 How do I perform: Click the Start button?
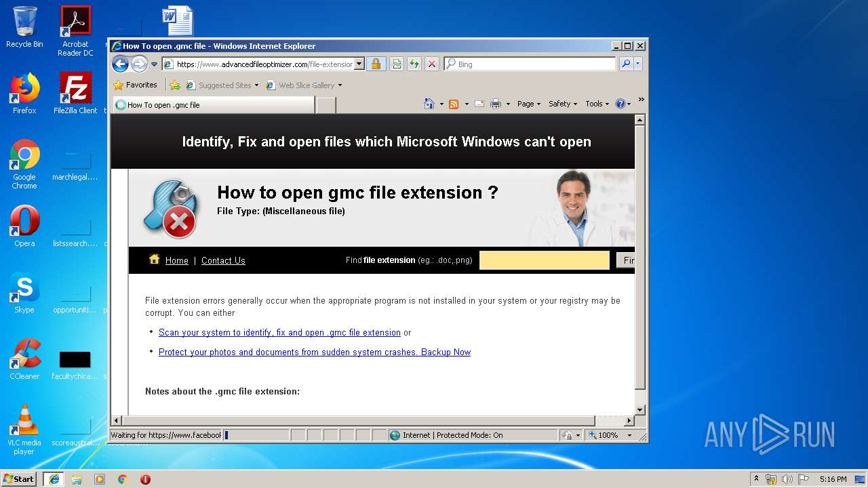click(x=19, y=479)
